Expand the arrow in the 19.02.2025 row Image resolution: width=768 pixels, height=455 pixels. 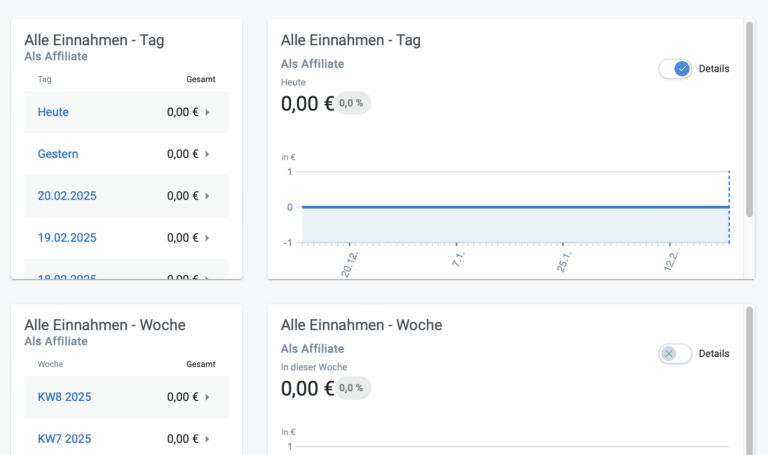click(207, 238)
